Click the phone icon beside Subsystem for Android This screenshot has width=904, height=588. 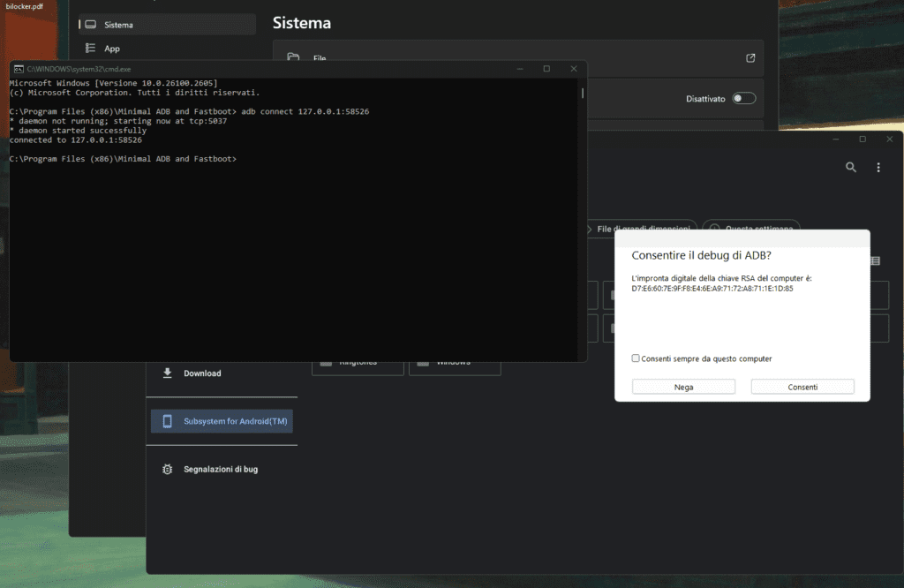(x=168, y=421)
